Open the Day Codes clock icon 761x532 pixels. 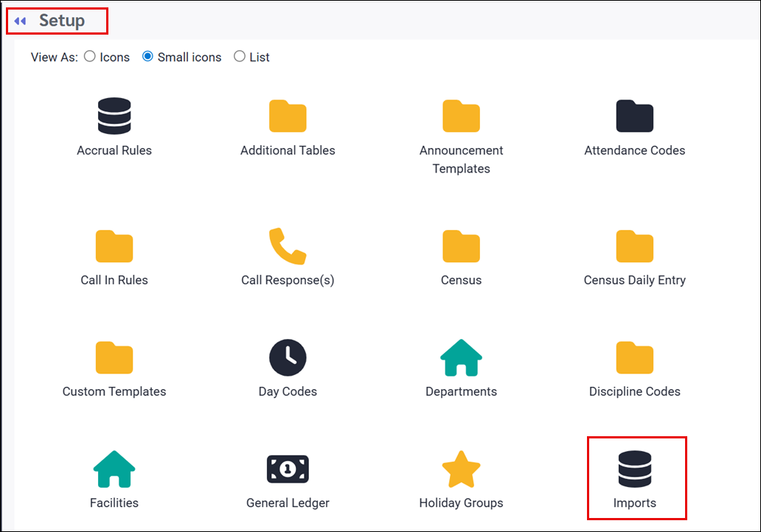pos(288,358)
